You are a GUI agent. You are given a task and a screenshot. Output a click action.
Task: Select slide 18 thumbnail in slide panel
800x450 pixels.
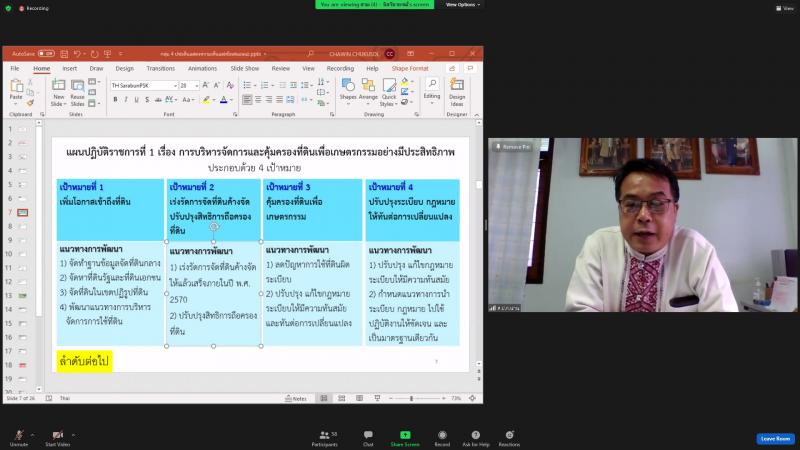point(23,365)
